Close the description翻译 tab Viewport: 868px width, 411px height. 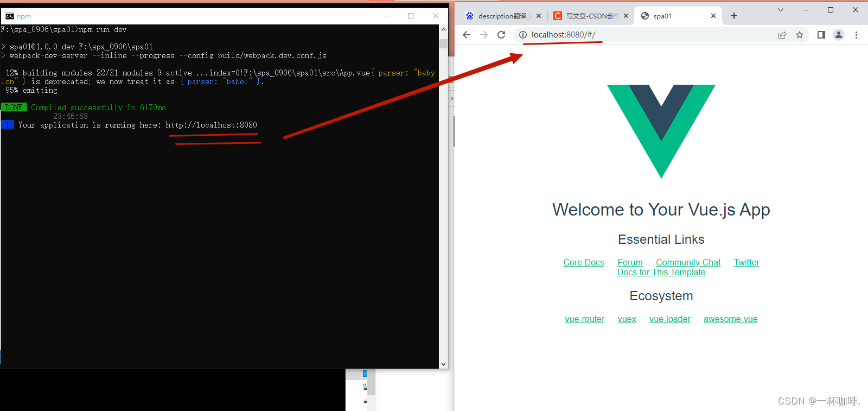pos(539,16)
